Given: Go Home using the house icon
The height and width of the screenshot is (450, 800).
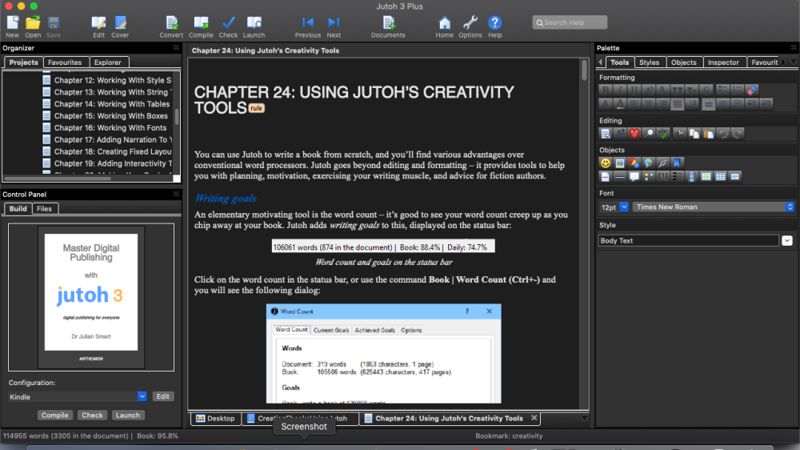Looking at the screenshot, I should coord(444,27).
